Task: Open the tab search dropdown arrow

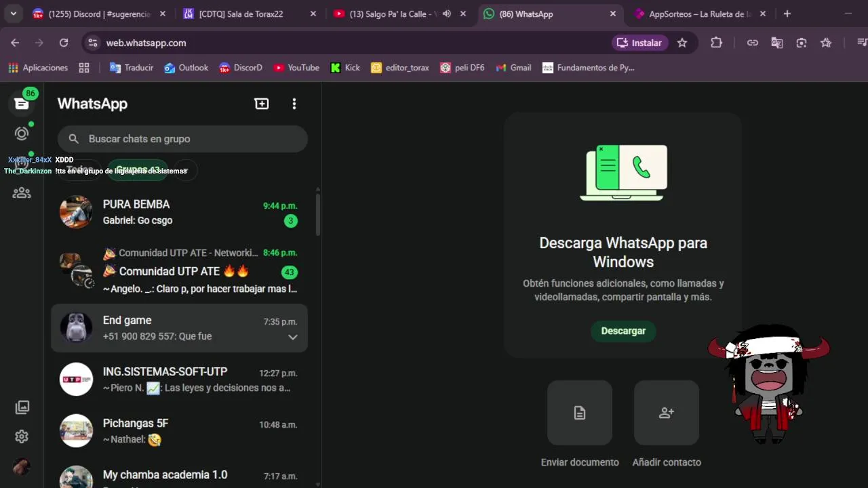Action: tap(13, 14)
